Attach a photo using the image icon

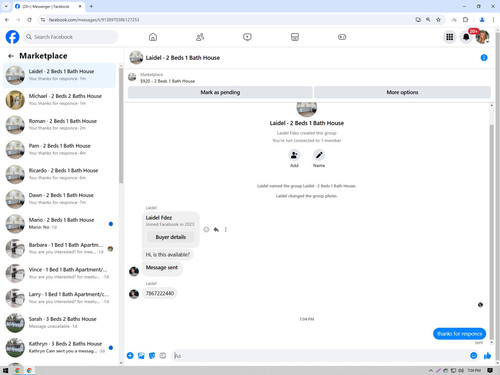[x=141, y=356]
